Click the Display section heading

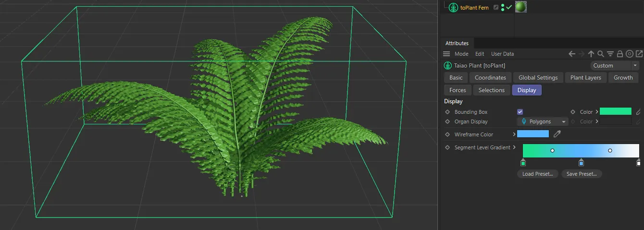coord(453,101)
